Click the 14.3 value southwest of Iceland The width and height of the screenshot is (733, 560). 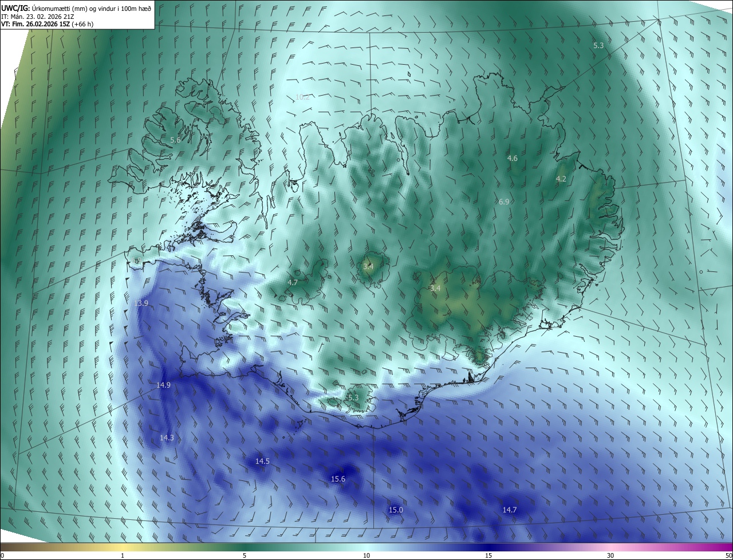point(167,437)
